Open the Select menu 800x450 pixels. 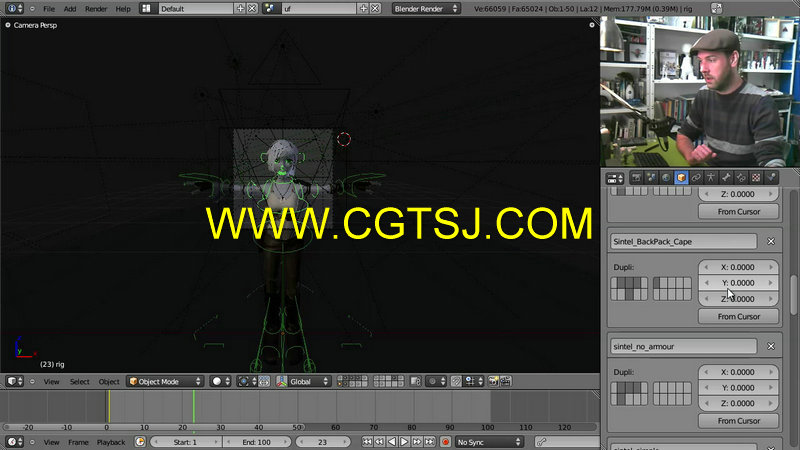[x=80, y=382]
